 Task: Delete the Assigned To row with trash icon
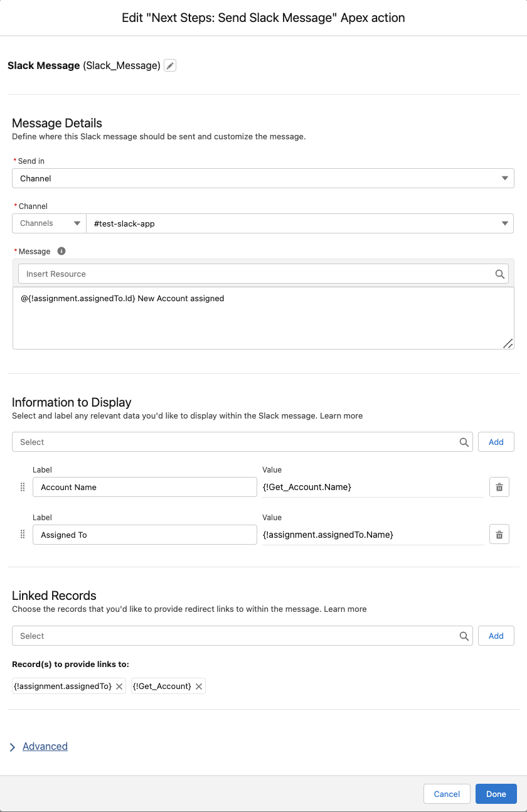[x=499, y=535]
